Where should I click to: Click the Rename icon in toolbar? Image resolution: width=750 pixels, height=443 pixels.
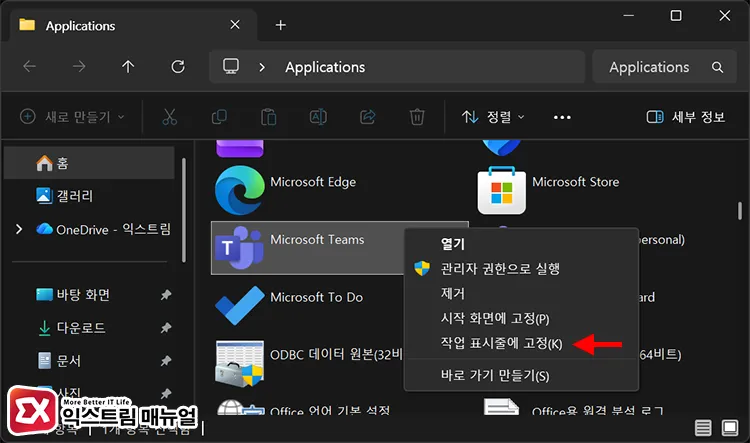[x=318, y=117]
